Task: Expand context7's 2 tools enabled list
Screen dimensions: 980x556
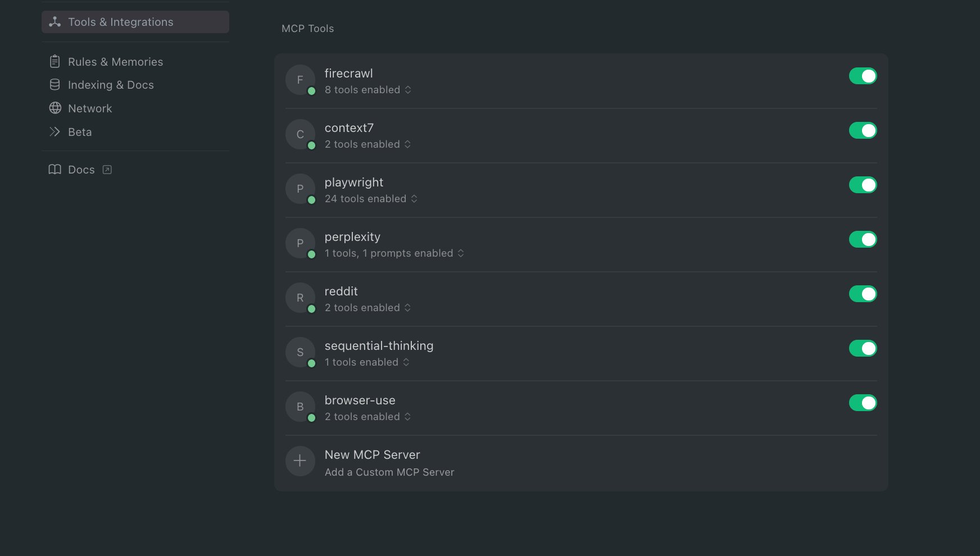Action: (x=368, y=144)
